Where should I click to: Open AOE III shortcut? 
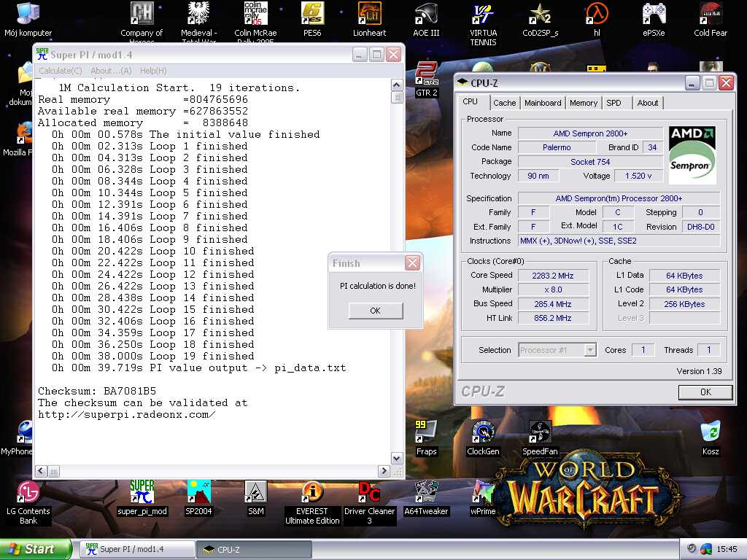426,20
